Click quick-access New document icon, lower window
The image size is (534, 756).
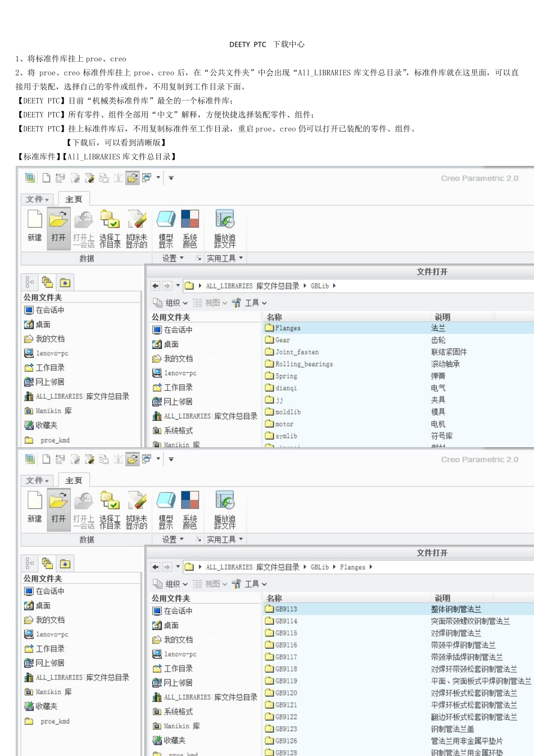coord(46,459)
